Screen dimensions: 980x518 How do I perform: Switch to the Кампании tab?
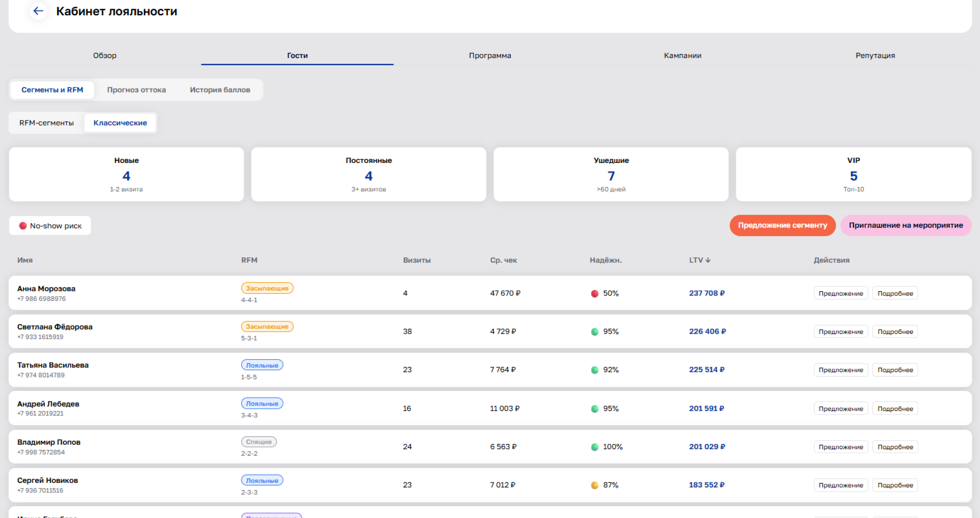[x=682, y=56]
